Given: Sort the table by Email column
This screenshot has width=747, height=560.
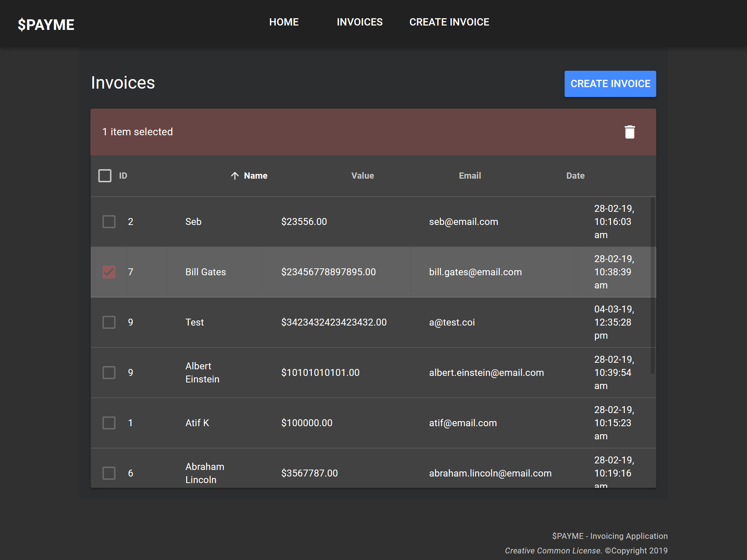Looking at the screenshot, I should [x=470, y=176].
